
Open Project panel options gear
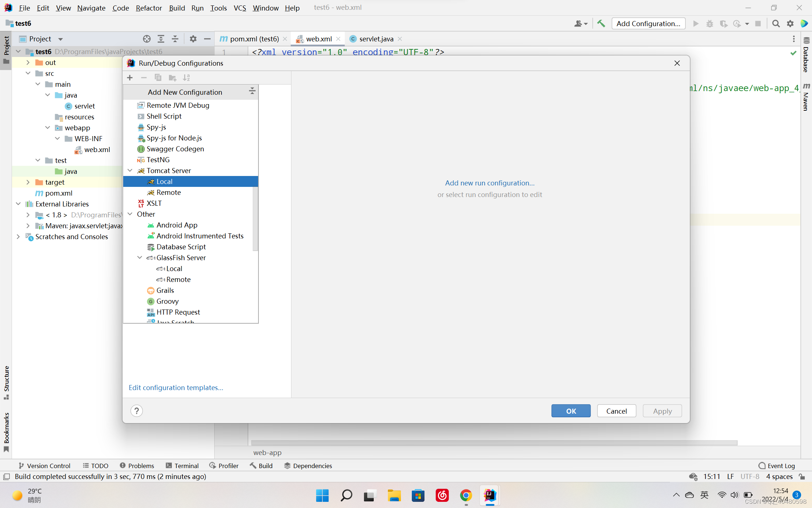tap(193, 39)
